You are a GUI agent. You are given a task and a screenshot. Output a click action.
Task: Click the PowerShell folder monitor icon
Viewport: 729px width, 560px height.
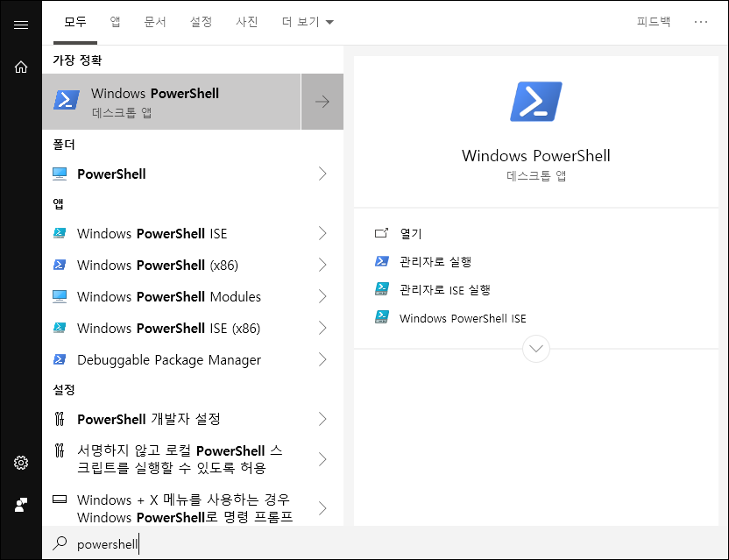(x=60, y=174)
